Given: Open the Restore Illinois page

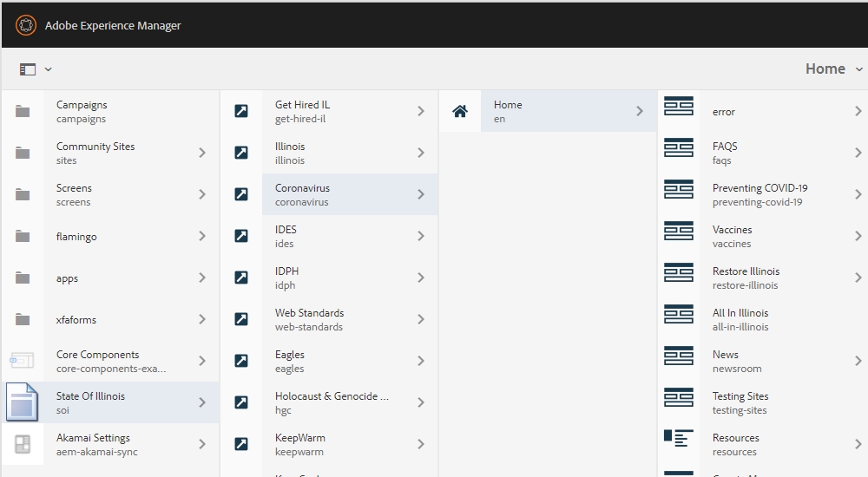Looking at the screenshot, I should click(x=746, y=278).
